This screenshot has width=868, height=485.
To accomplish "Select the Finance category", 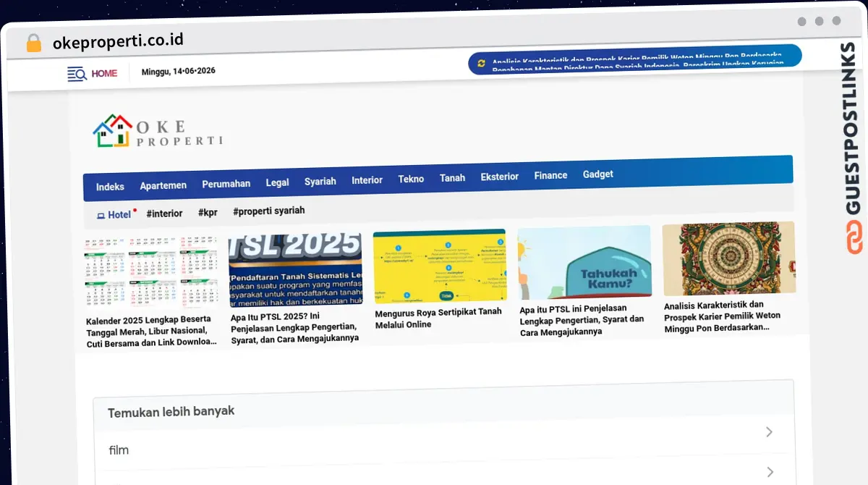I will [551, 175].
